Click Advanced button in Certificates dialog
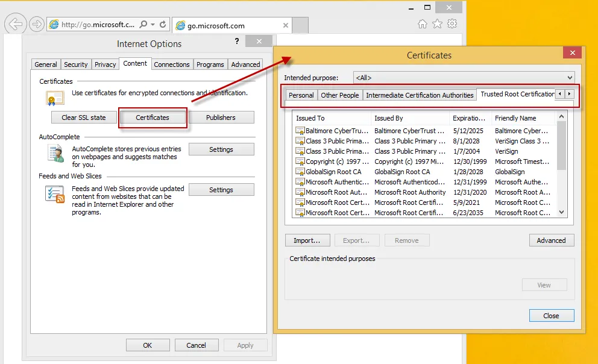The width and height of the screenshot is (598, 364). click(x=552, y=240)
